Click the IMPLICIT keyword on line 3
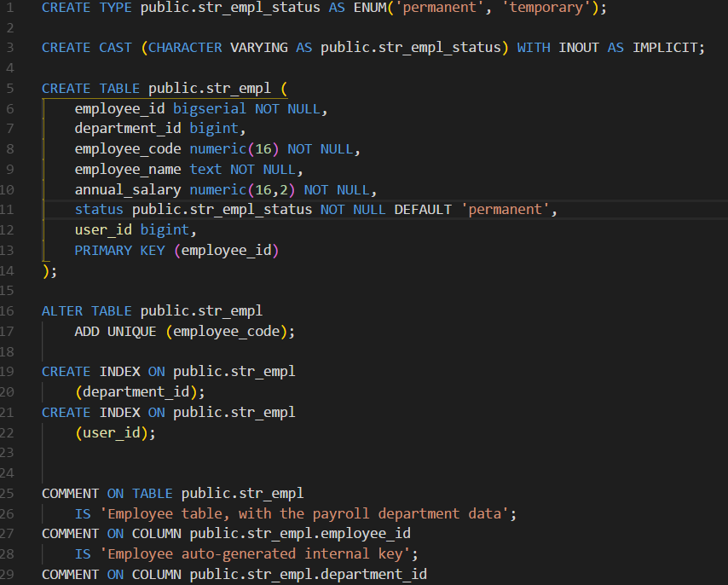 tap(665, 48)
